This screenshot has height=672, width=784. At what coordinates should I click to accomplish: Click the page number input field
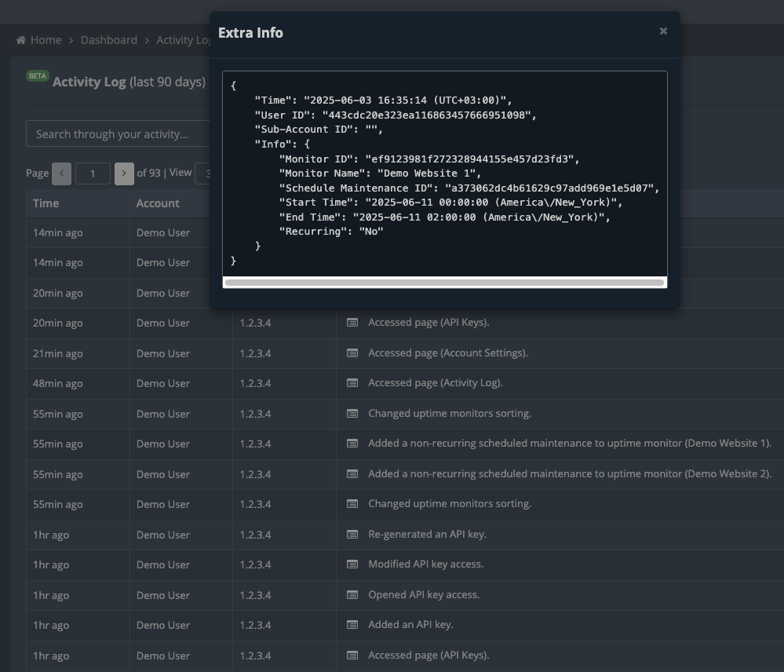tap(93, 173)
